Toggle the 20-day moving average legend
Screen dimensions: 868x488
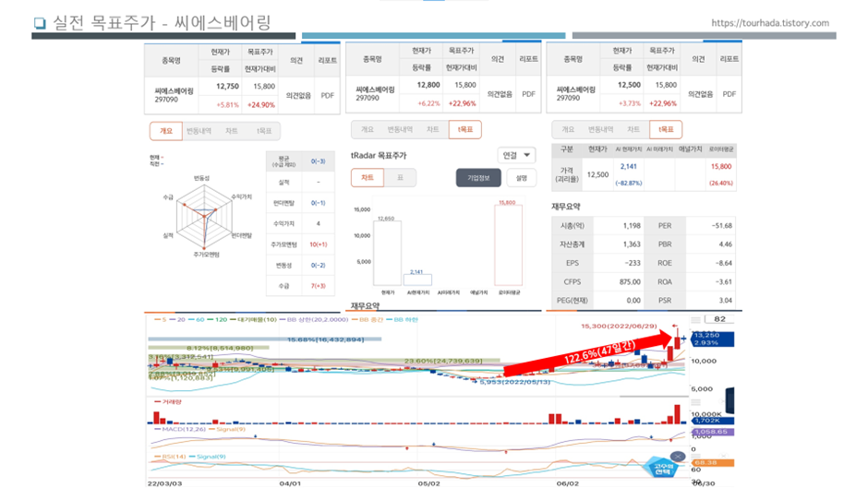(177, 320)
